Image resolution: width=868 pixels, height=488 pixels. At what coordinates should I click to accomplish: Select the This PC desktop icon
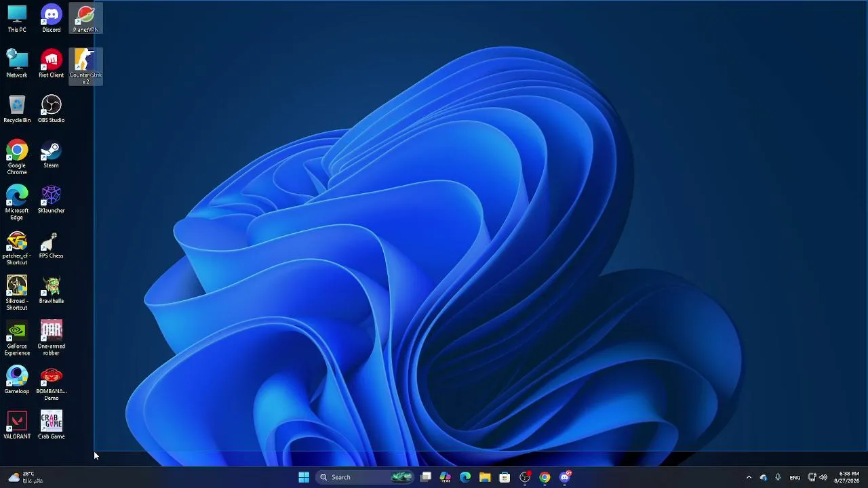pyautogui.click(x=17, y=19)
